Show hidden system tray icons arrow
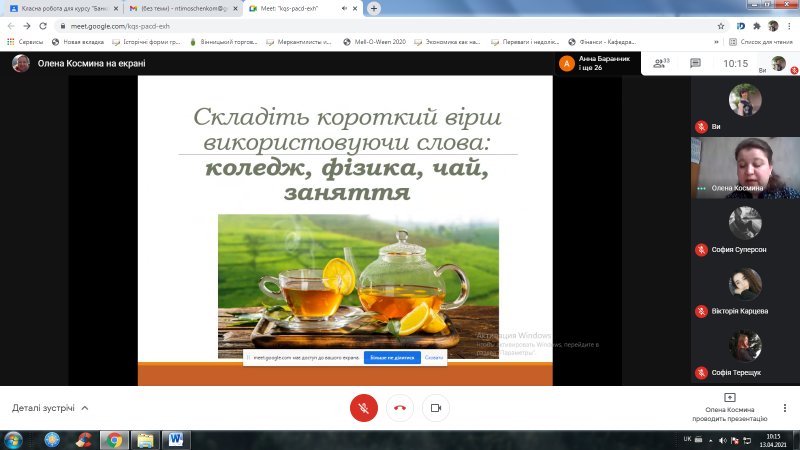This screenshot has width=800, height=450. [711, 440]
